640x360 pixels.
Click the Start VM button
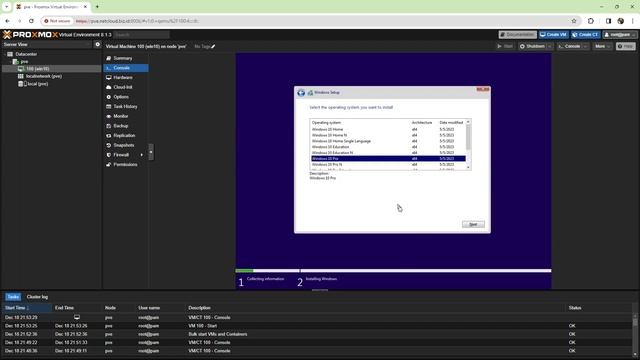[x=505, y=47]
